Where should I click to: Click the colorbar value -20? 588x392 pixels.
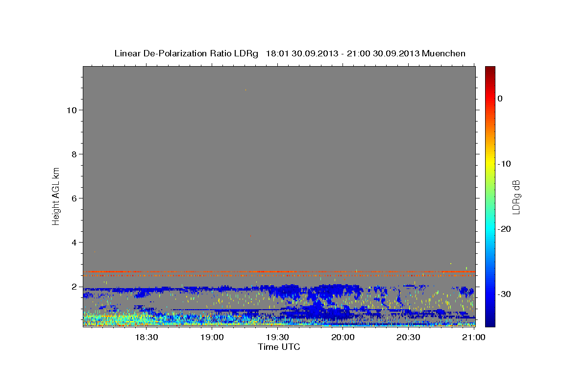[x=505, y=229]
